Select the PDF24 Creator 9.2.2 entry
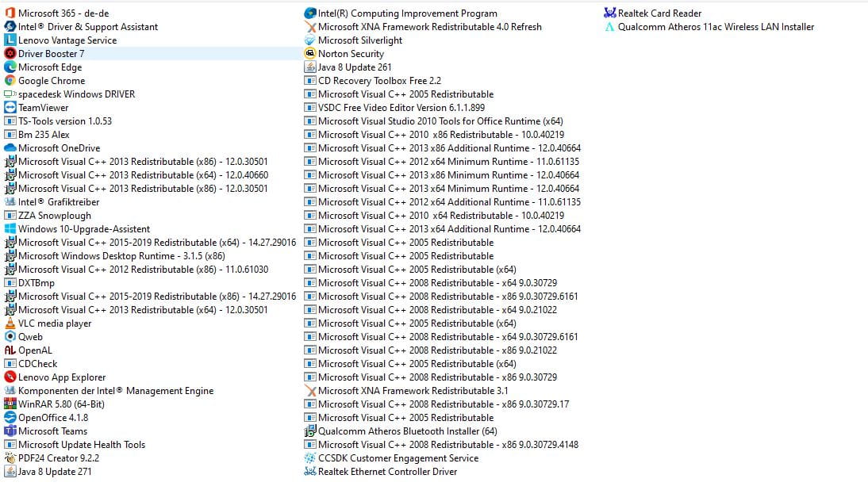Image resolution: width=868 pixels, height=490 pixels. click(x=58, y=458)
